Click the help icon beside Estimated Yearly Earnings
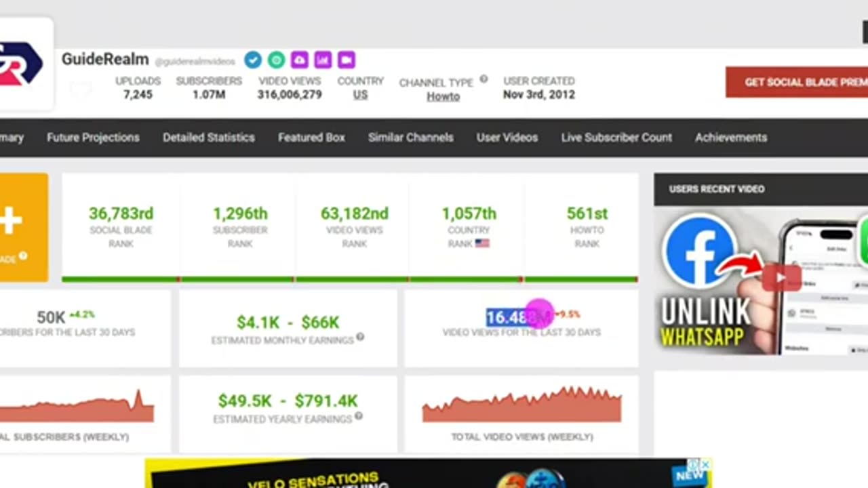Screen dimensions: 868x488 (358, 416)
